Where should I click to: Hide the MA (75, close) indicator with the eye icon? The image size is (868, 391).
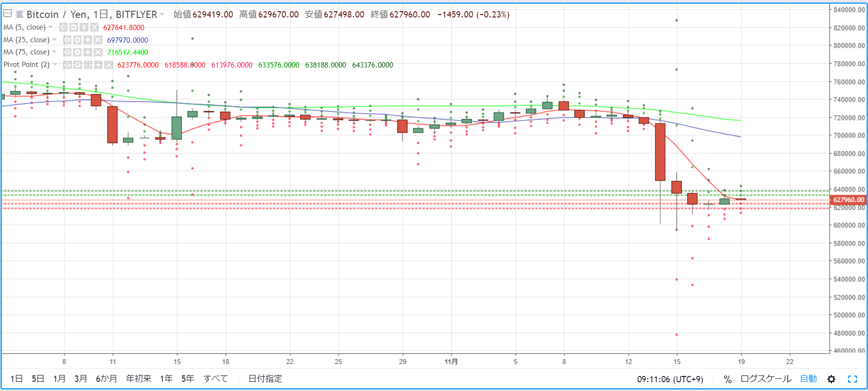tap(67, 52)
